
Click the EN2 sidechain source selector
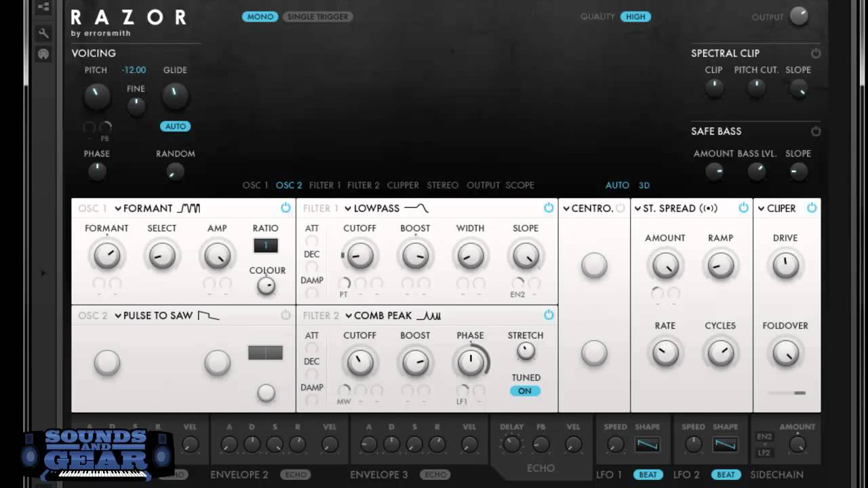pos(764,436)
